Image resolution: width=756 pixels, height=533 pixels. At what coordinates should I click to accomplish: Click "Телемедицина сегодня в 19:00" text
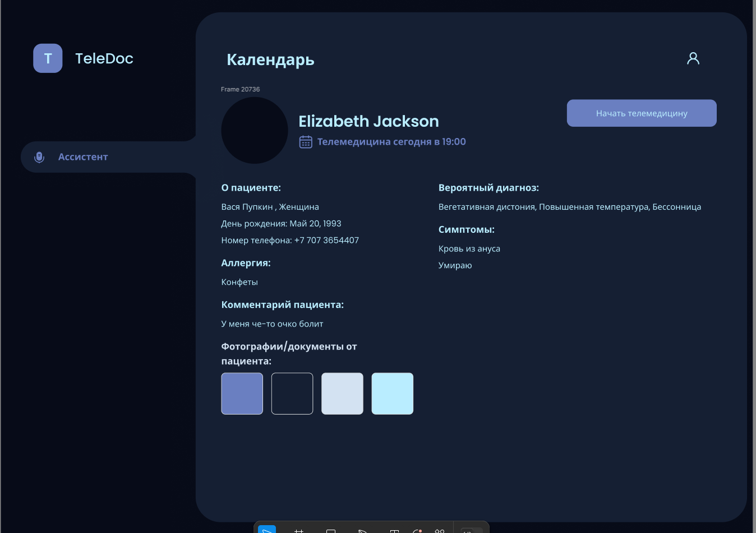tap(391, 142)
